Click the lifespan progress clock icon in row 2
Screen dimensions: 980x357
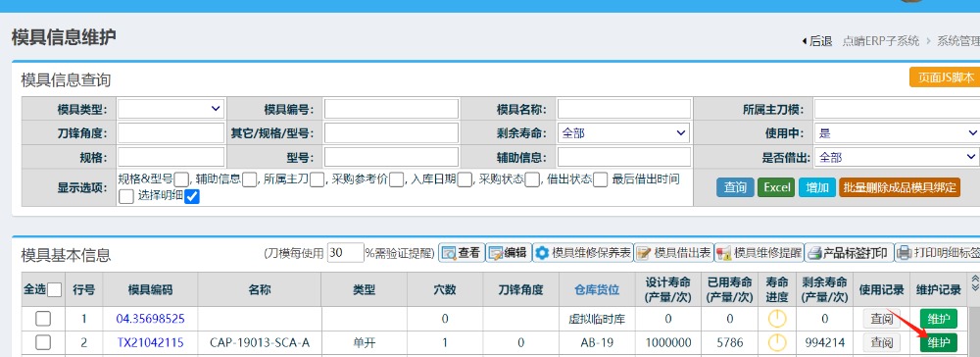point(776,342)
